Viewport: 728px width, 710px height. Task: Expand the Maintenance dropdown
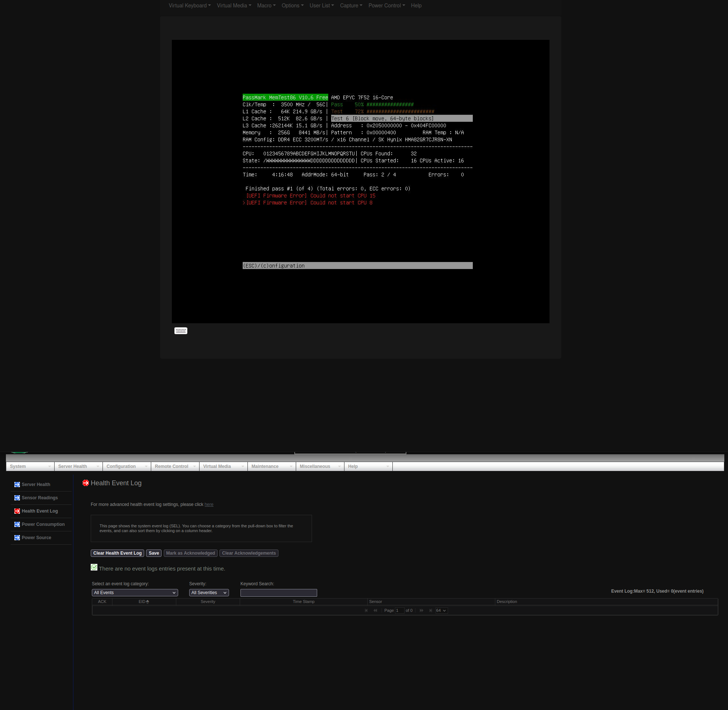point(272,466)
